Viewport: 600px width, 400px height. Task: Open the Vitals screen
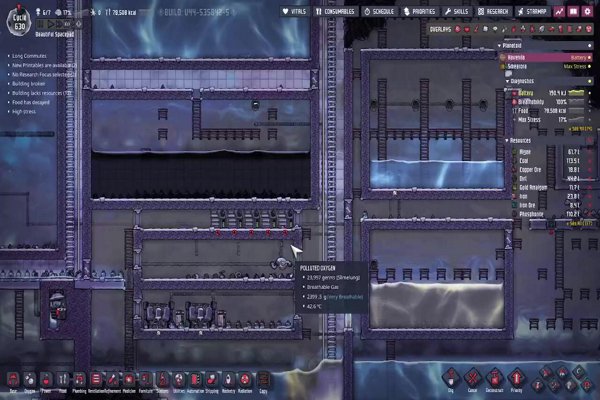[x=294, y=11]
